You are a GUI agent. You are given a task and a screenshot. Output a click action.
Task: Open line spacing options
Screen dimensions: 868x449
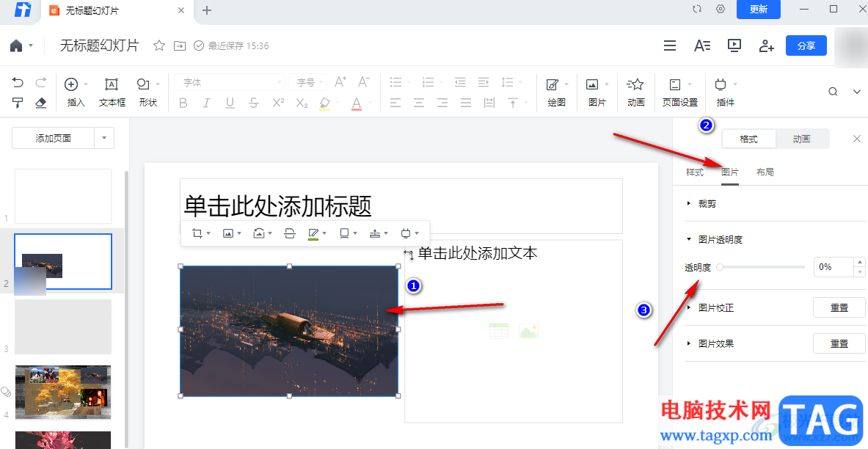tap(507, 82)
